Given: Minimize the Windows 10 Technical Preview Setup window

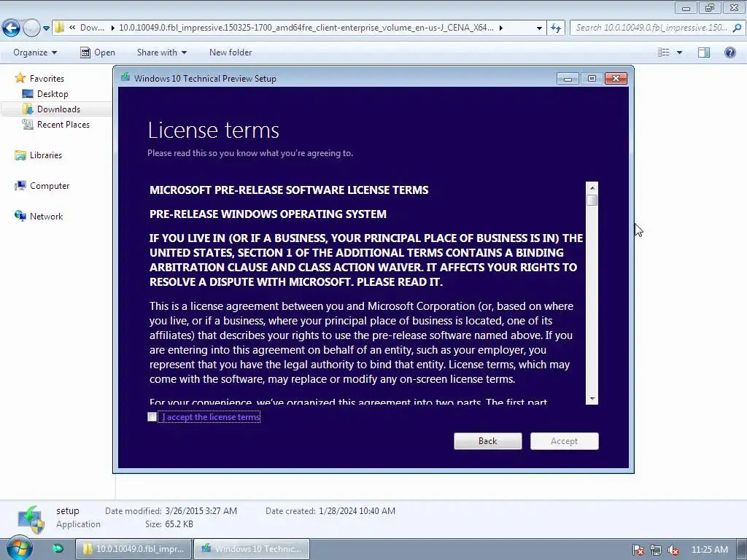Looking at the screenshot, I should click(x=568, y=79).
